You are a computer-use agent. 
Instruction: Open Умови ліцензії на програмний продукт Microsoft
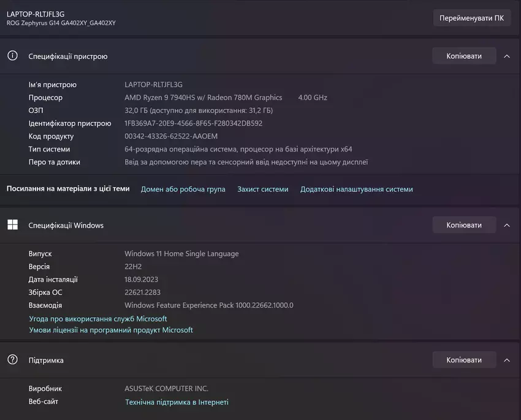(111, 330)
